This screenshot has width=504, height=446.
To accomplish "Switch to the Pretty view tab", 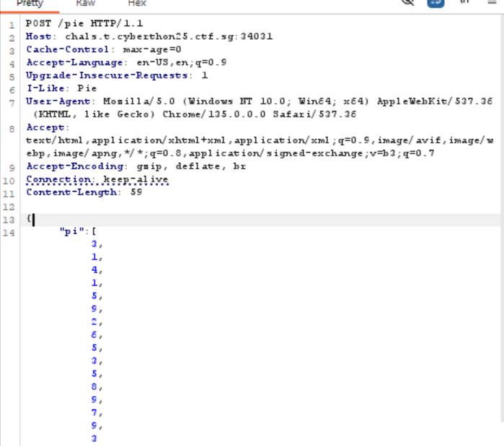I will (30, 4).
